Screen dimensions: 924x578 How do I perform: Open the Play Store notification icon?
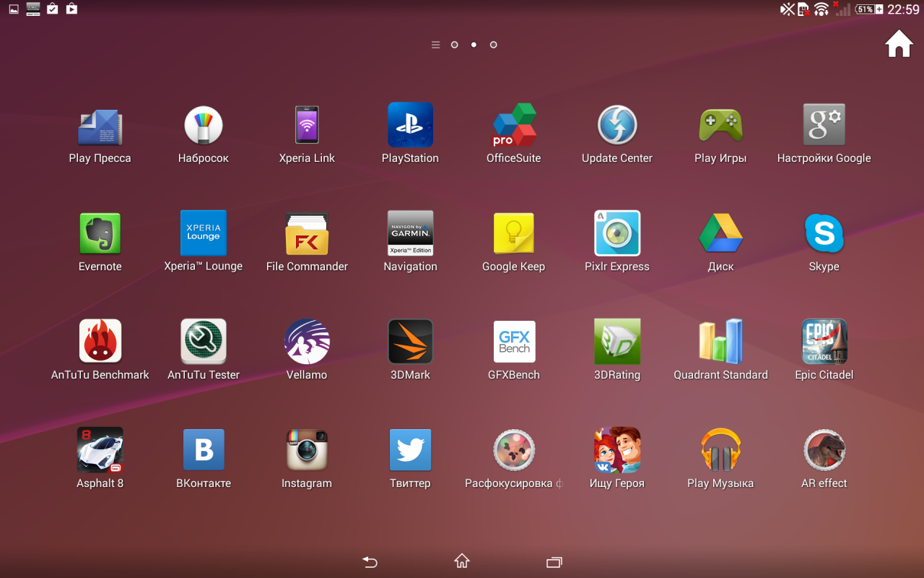pyautogui.click(x=71, y=9)
